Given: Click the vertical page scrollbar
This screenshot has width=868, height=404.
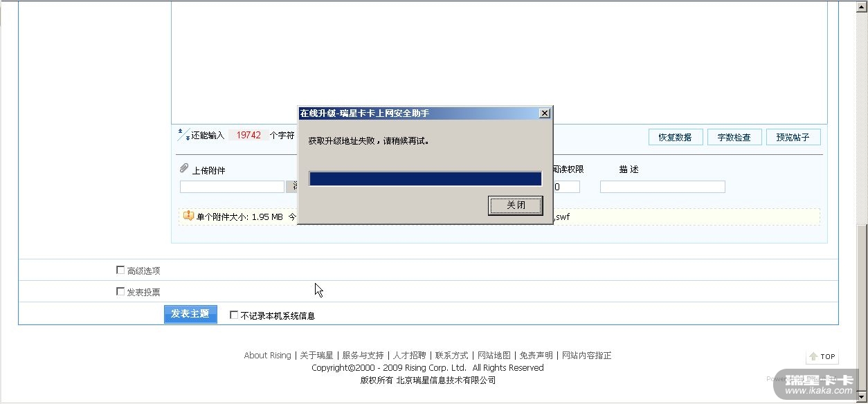Looking at the screenshot, I should (862, 201).
